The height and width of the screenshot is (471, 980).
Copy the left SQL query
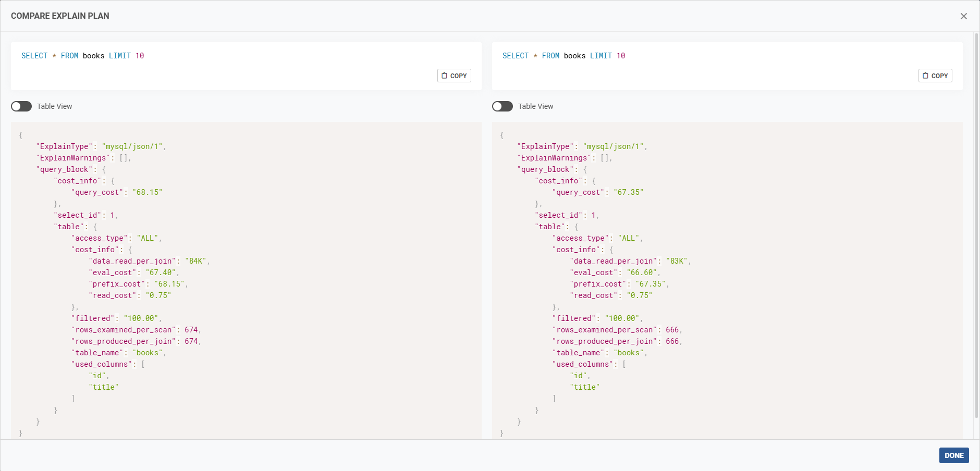point(454,76)
